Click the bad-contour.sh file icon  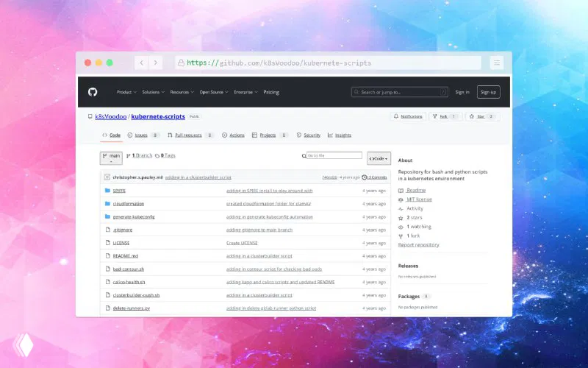point(107,269)
